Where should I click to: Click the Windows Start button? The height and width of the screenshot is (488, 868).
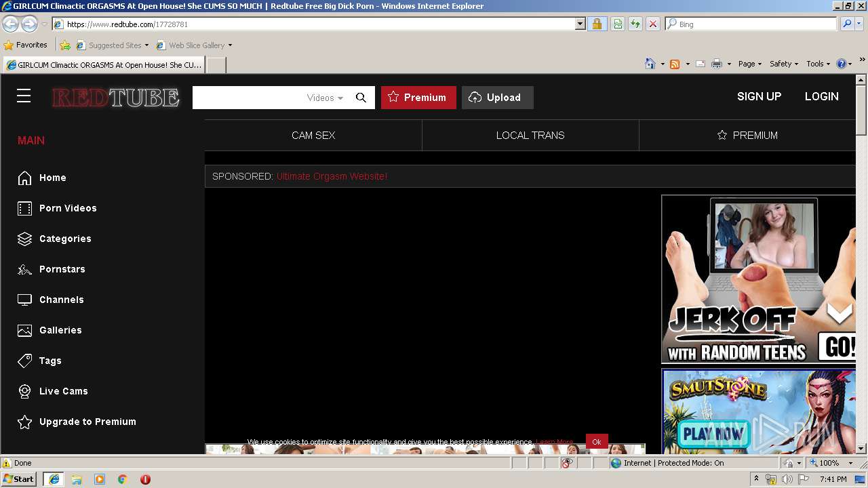[19, 479]
